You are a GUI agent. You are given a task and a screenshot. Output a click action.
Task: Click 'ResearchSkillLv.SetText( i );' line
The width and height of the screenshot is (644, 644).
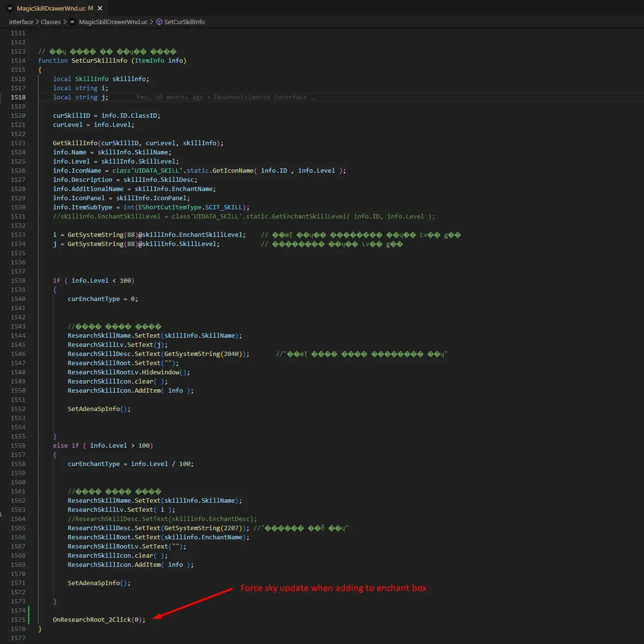(x=122, y=509)
